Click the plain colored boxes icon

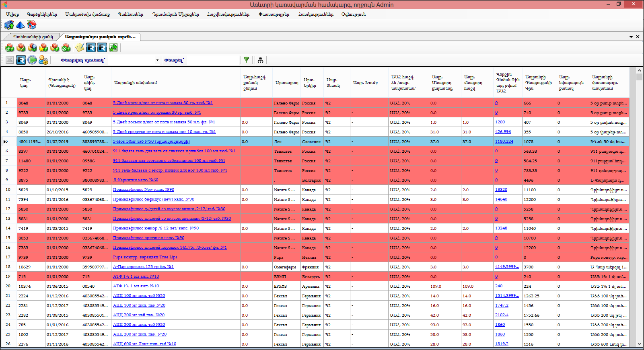pyautogui.click(x=55, y=48)
